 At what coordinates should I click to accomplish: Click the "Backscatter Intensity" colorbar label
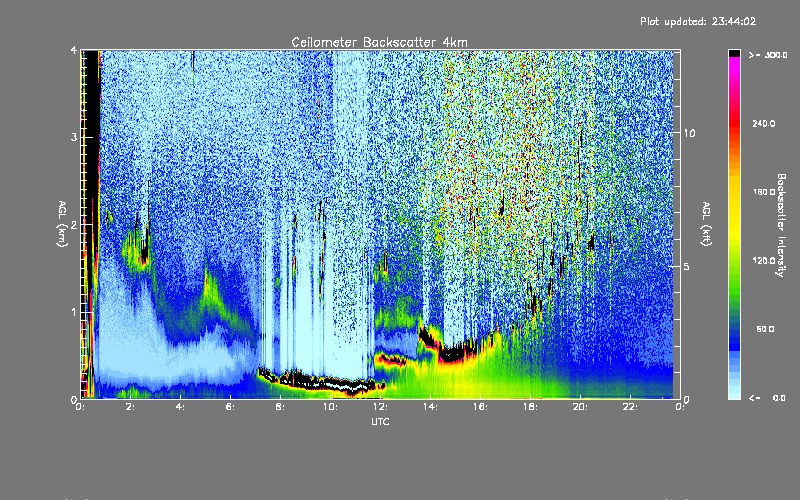pos(780,225)
